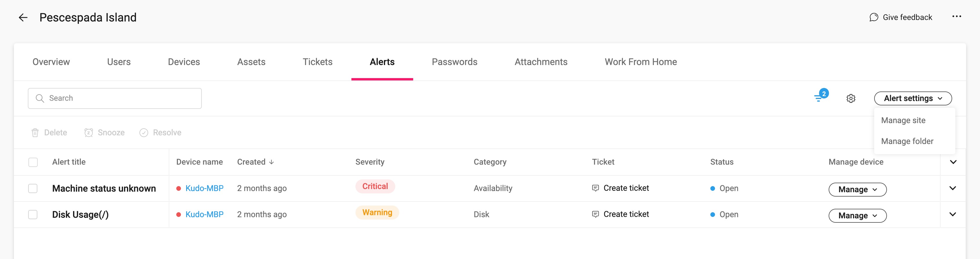Expand the Machine status unknown row chevron
980x259 pixels.
coord(953,188)
